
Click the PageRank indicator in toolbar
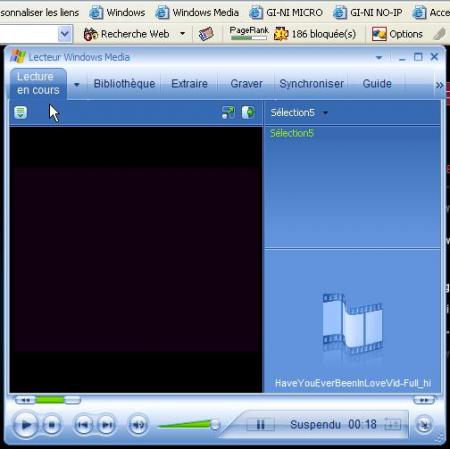coord(249,33)
